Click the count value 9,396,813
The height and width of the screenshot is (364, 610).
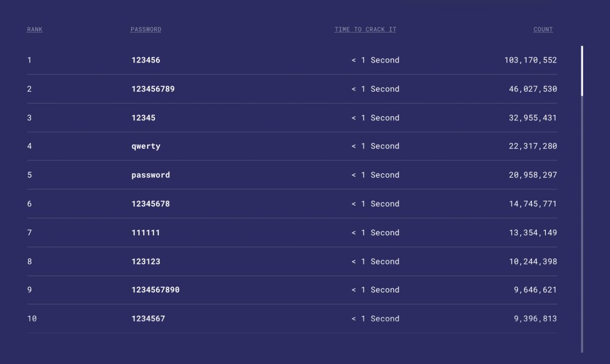click(x=535, y=319)
